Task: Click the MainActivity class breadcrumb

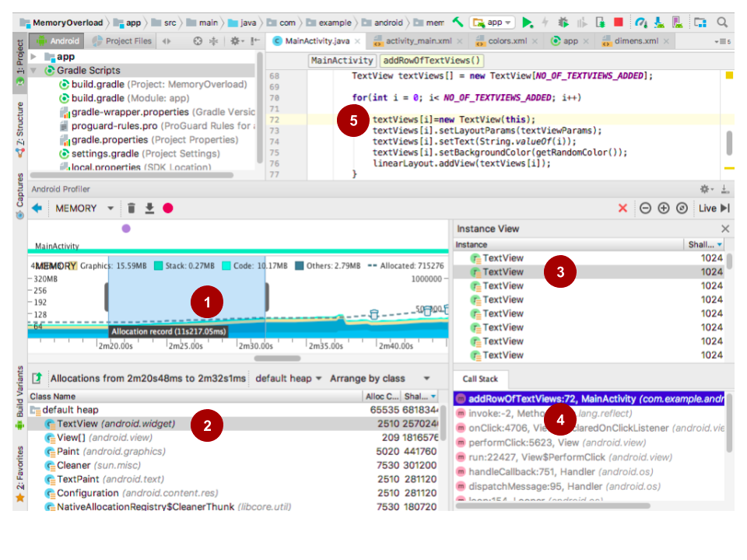Action: click(342, 61)
